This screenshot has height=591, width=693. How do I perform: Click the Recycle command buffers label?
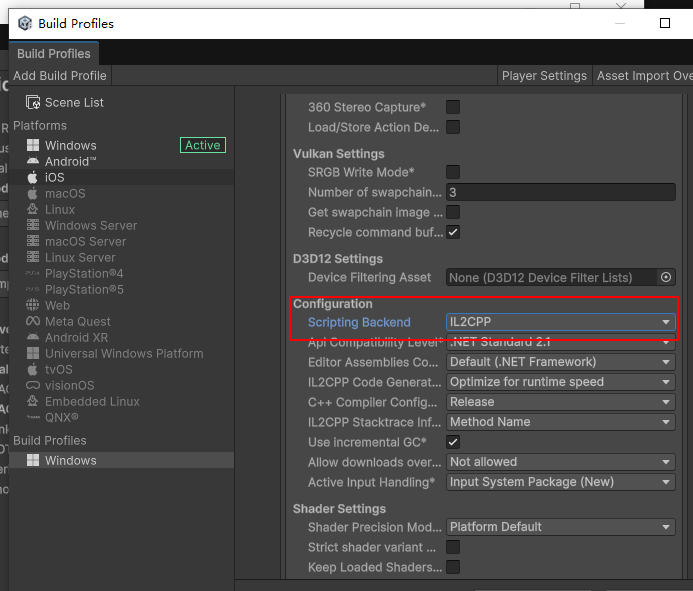coord(375,232)
